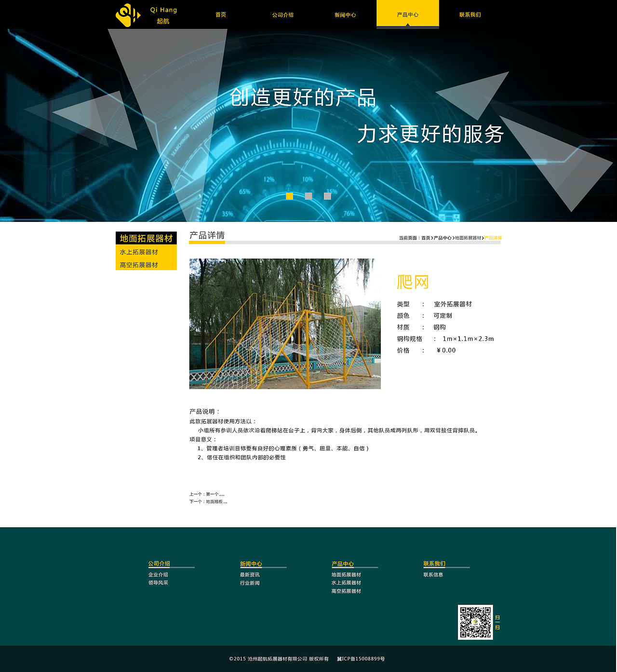The image size is (617, 672).
Task: Expand the 联系我们 footer section
Action: (434, 563)
